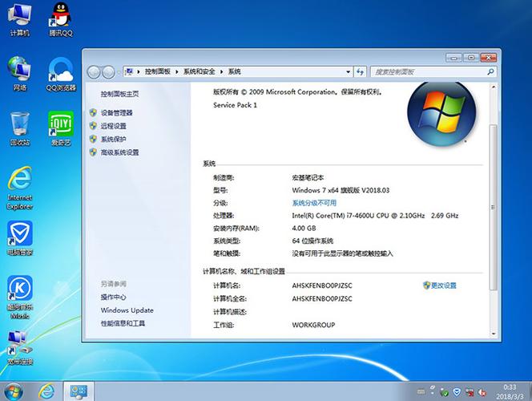Open Internet Explorer from taskbar
The width and height of the screenshot is (532, 401).
(46, 391)
